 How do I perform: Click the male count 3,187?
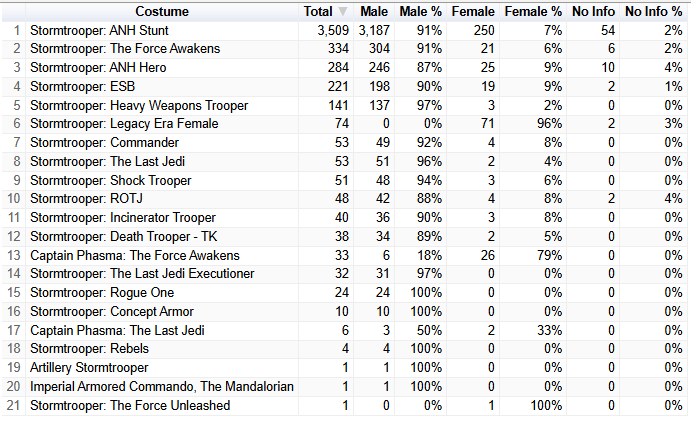(x=374, y=30)
